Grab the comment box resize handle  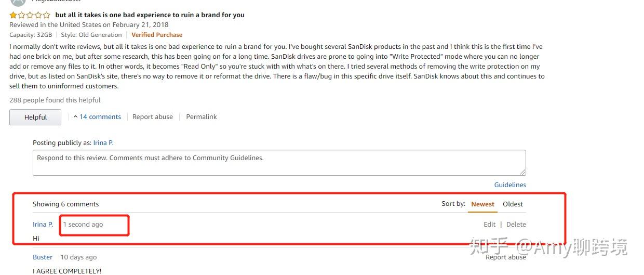[x=522, y=172]
